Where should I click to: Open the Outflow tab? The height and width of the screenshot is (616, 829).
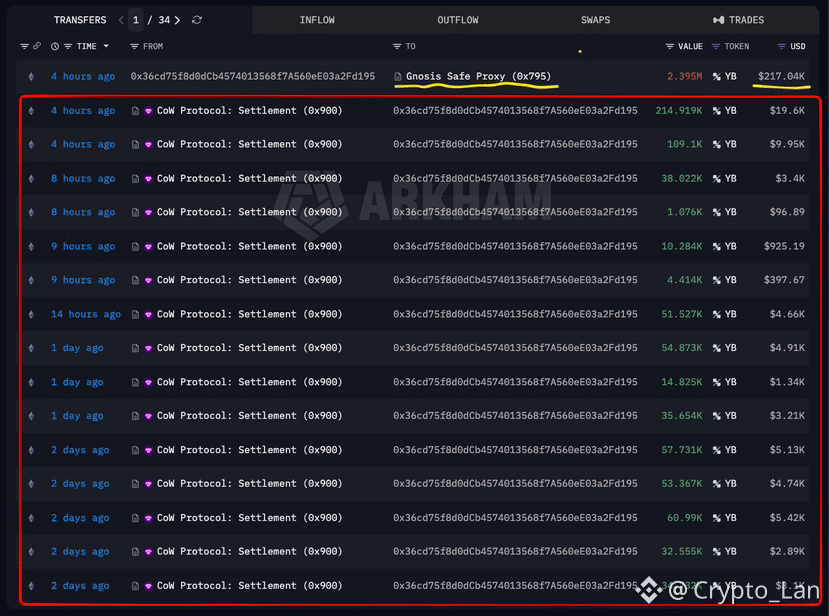pyautogui.click(x=457, y=20)
